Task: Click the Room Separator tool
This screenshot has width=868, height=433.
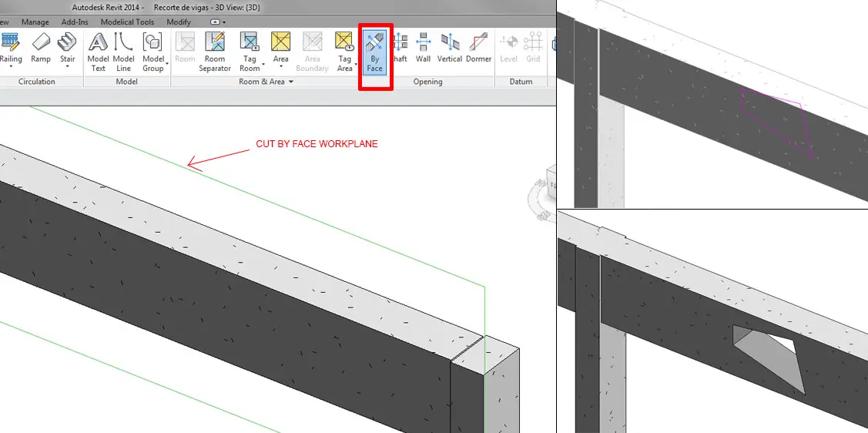Action: point(215,52)
